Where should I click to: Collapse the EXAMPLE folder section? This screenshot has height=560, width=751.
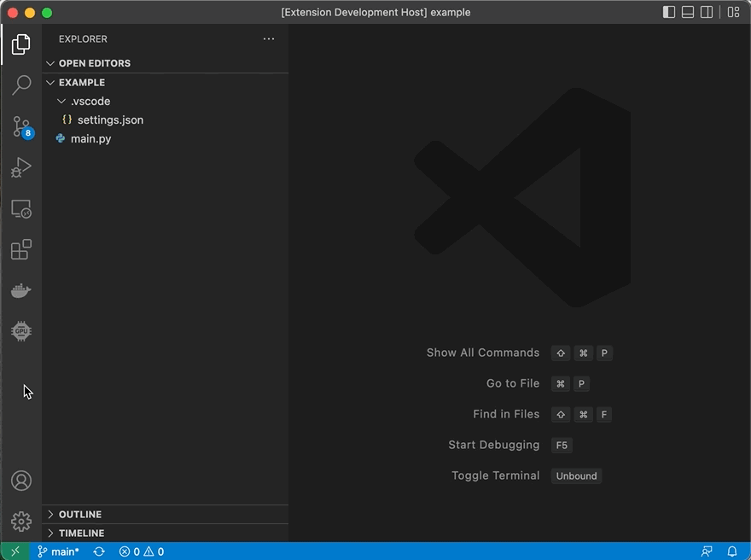pyautogui.click(x=166, y=83)
